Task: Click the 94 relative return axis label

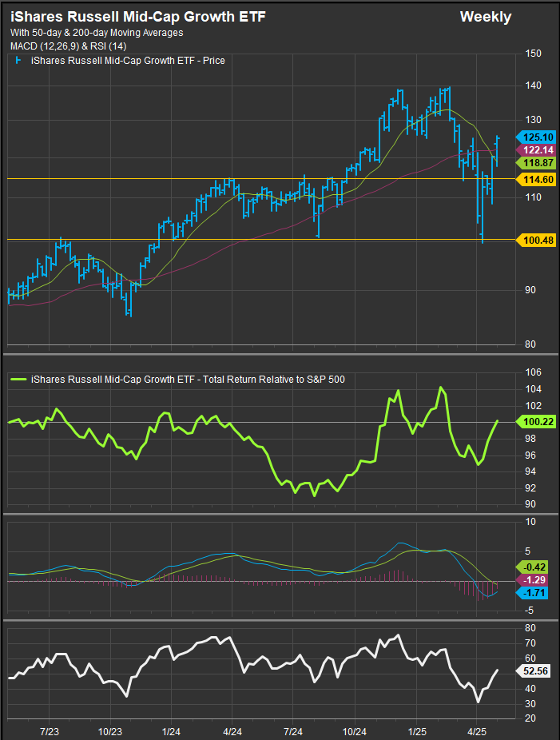Action: [x=530, y=471]
